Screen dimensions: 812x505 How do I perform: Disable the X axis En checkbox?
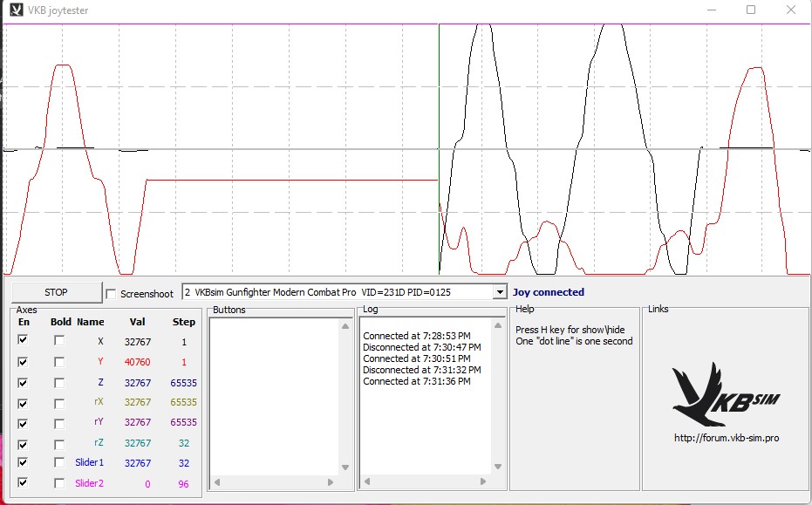click(24, 341)
